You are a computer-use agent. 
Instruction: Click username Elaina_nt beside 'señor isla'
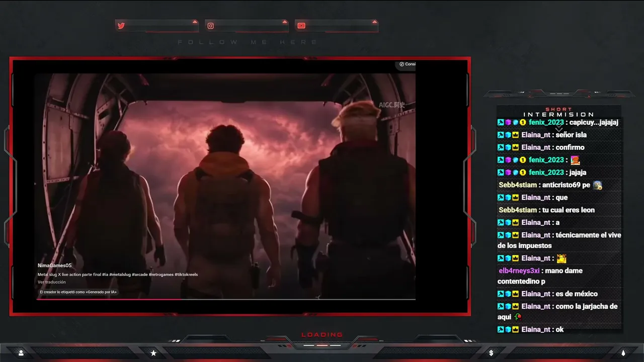pos(536,135)
